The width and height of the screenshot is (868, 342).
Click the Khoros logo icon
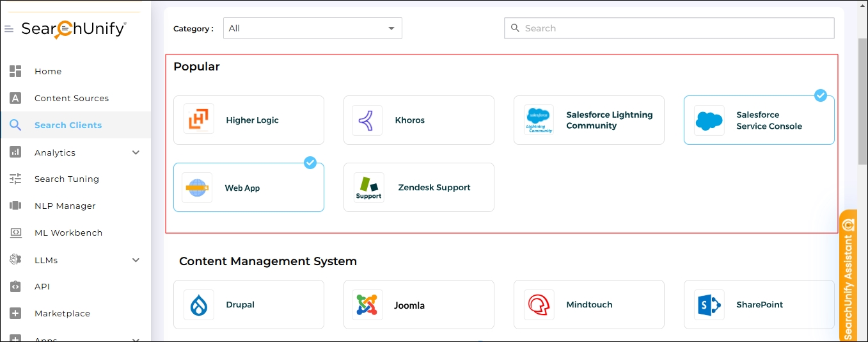[367, 120]
